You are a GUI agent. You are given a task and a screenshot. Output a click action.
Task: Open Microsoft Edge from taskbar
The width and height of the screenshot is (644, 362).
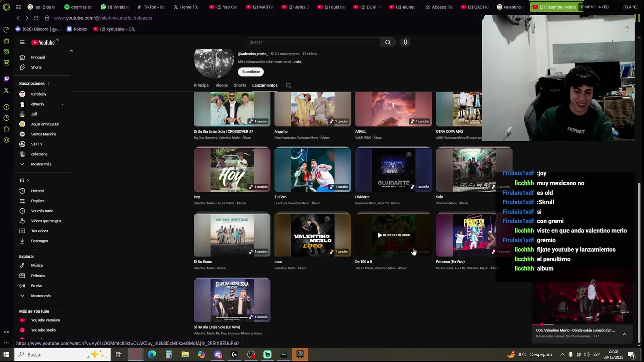coord(152,354)
